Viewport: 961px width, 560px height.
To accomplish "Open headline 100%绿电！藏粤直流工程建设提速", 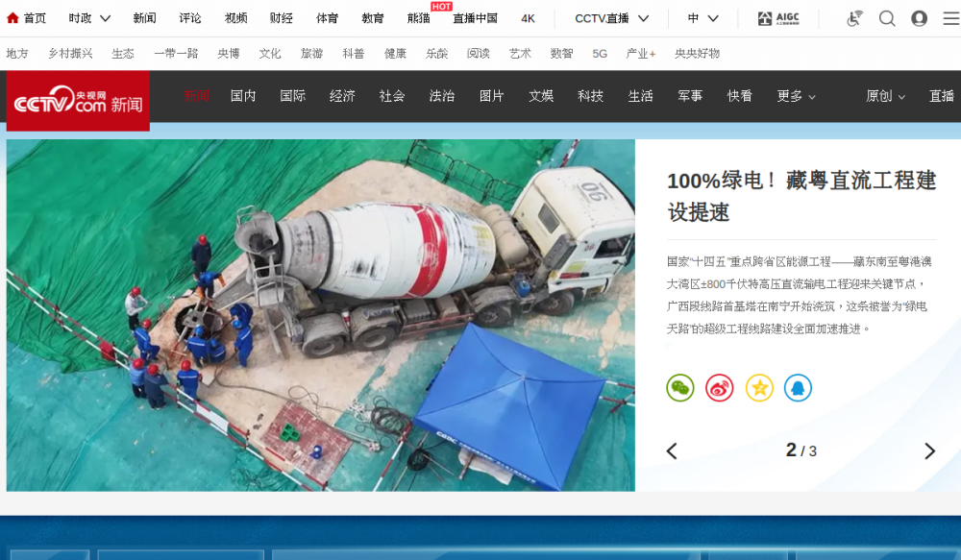I will click(x=801, y=196).
